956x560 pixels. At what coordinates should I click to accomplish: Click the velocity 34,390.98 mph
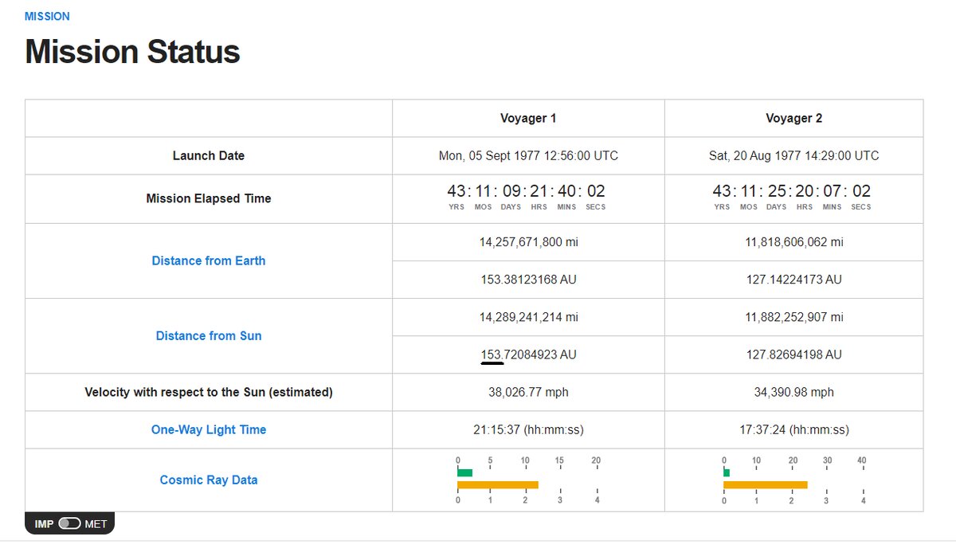pyautogui.click(x=794, y=392)
